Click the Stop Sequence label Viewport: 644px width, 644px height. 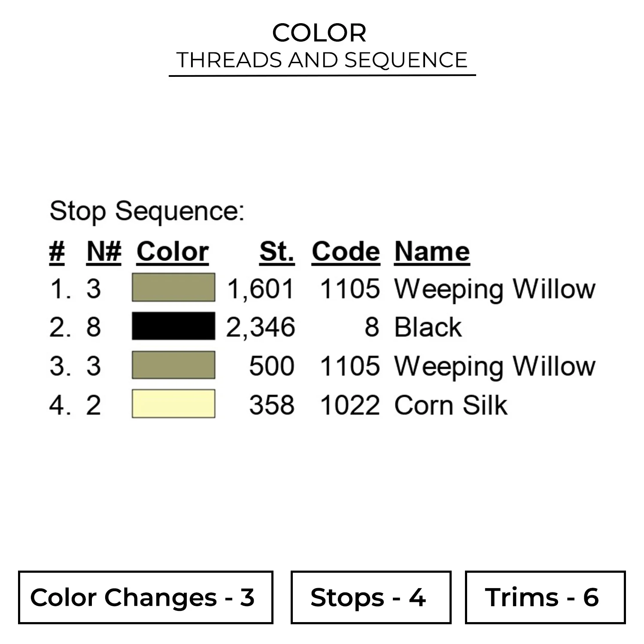(147, 211)
